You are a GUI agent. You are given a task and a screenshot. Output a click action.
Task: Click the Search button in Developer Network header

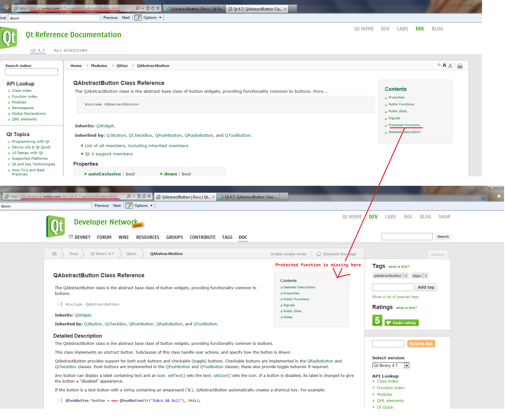coord(443,236)
